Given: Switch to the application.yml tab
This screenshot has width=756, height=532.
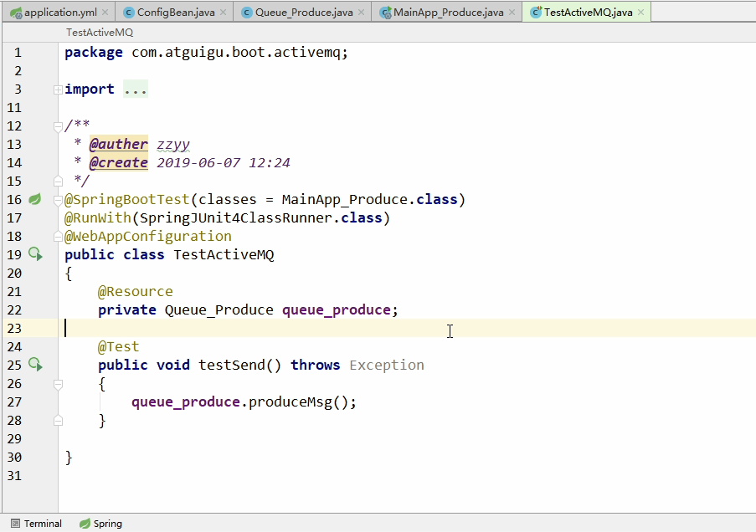Looking at the screenshot, I should 60,12.
